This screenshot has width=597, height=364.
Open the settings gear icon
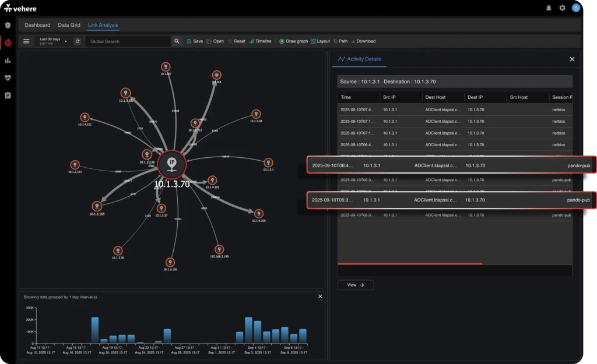563,8
